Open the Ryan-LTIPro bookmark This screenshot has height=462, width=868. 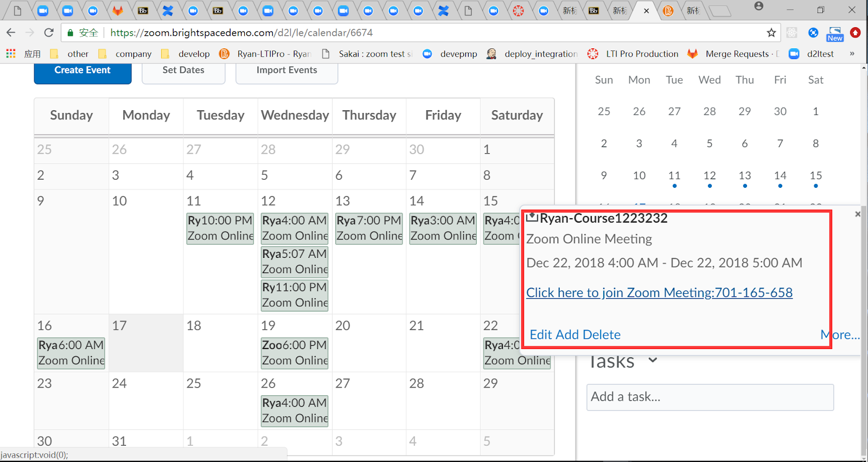[x=265, y=54]
